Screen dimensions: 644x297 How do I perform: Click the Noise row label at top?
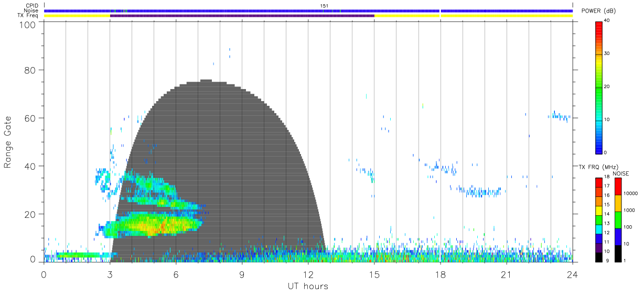(x=31, y=10)
